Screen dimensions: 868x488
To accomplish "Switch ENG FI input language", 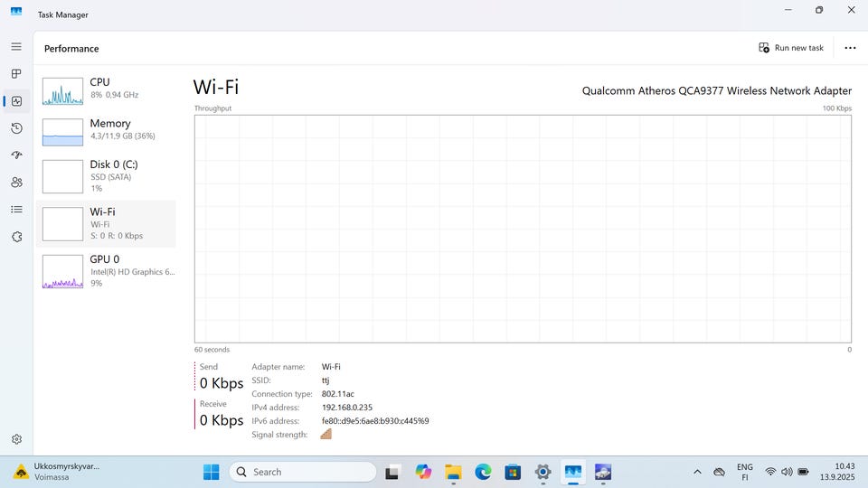I will tap(744, 472).
